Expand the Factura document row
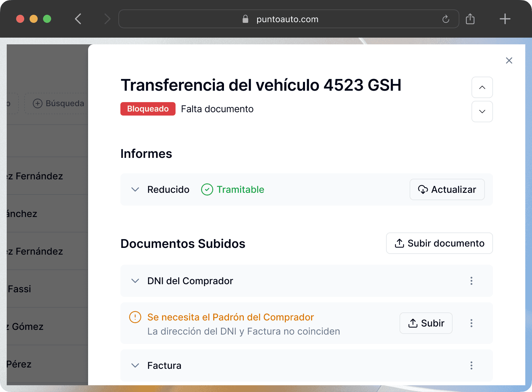Screen dimensions: 532x392 coord(135,365)
